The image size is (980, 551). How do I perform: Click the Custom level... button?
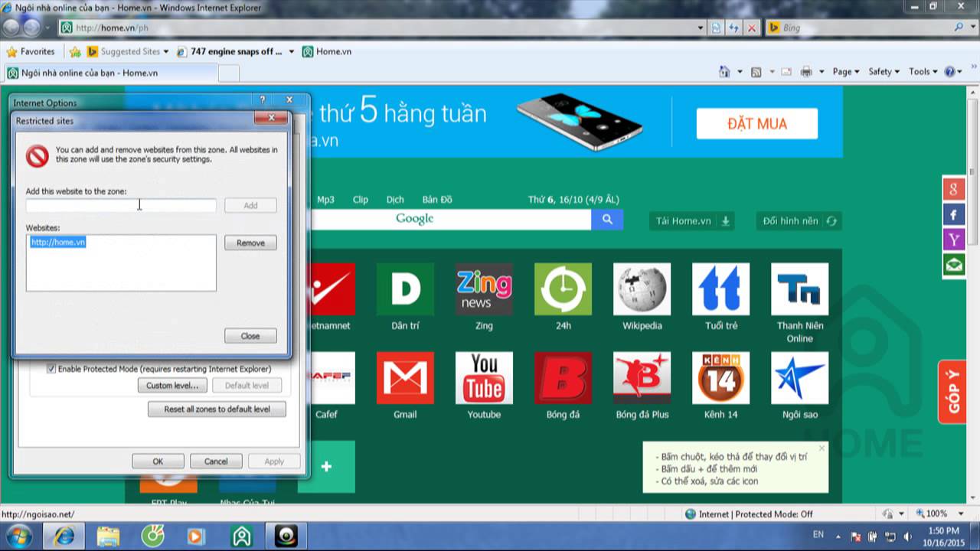click(x=172, y=386)
